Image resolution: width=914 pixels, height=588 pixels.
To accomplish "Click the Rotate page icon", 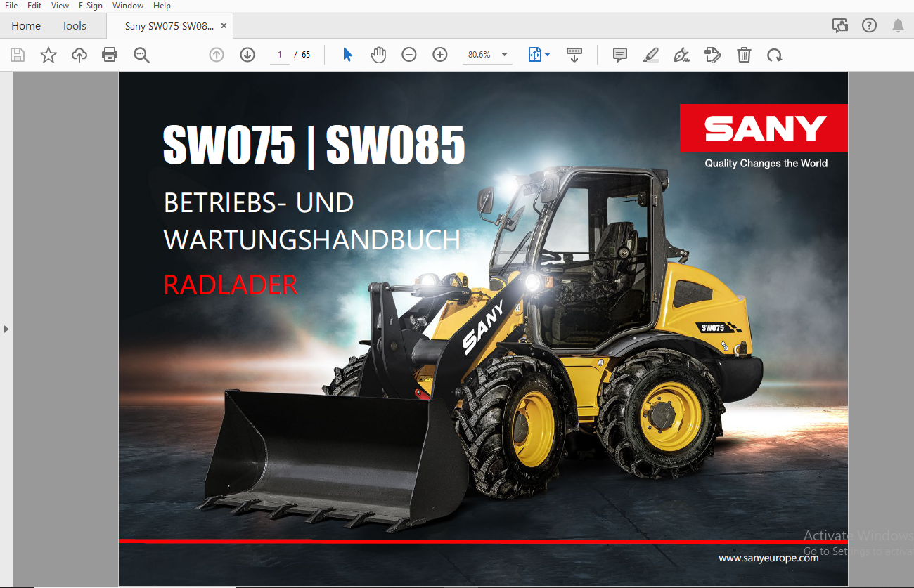I will [775, 55].
